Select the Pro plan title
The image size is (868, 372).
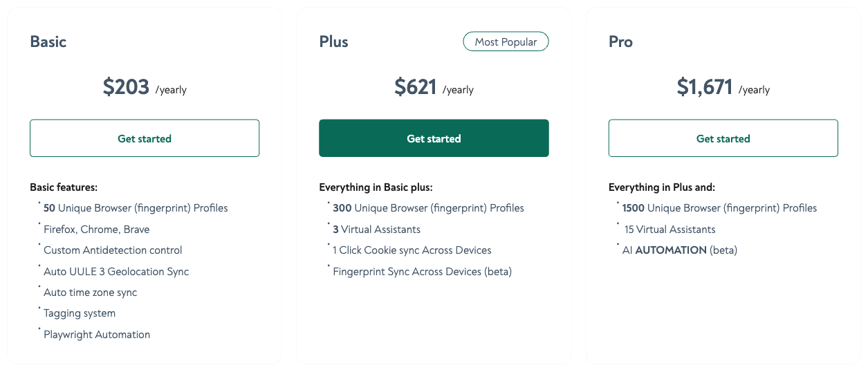[620, 42]
